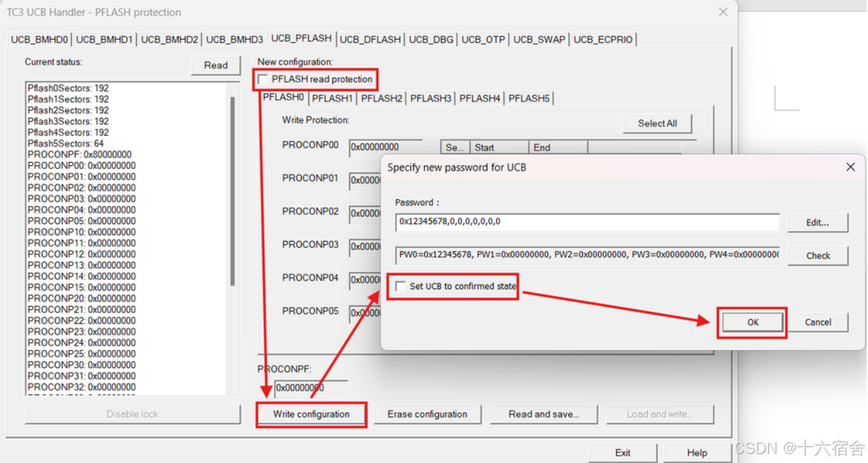Viewport: 868px width, 463px height.
Task: Click the Start column header
Action: tap(499, 147)
